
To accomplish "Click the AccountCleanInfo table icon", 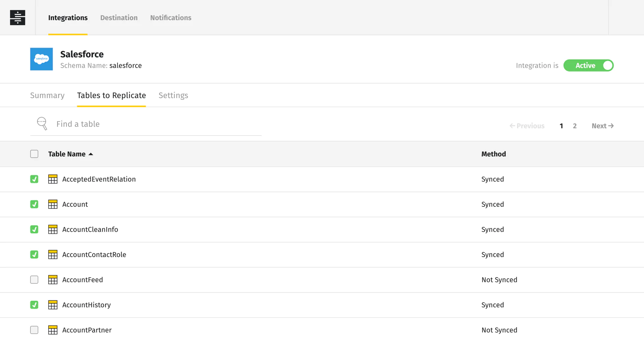I will [x=53, y=229].
